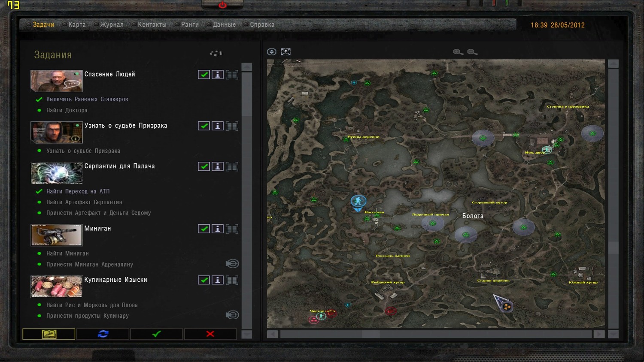644x362 pixels.
Task: Toggle active checkmark for Серпантин для Палача
Action: [204, 166]
